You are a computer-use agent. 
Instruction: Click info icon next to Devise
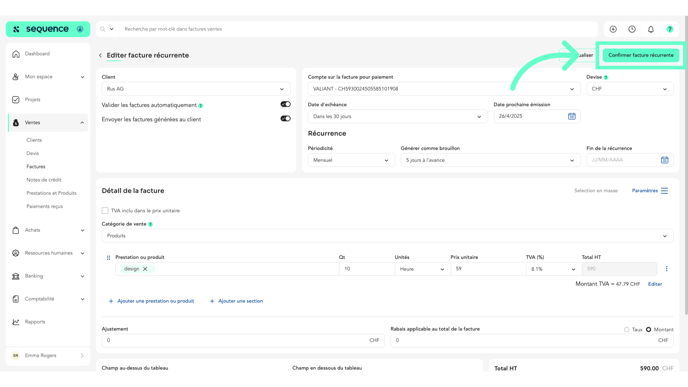(606, 78)
